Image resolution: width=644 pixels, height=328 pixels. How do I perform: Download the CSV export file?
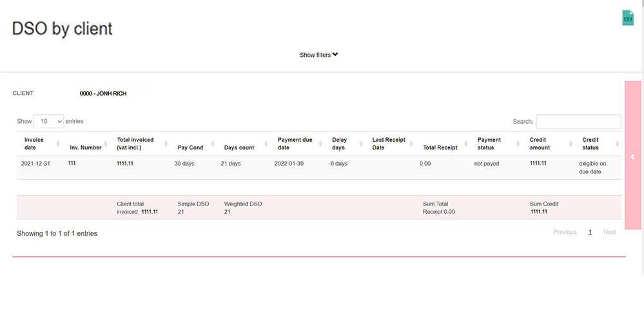(x=627, y=18)
